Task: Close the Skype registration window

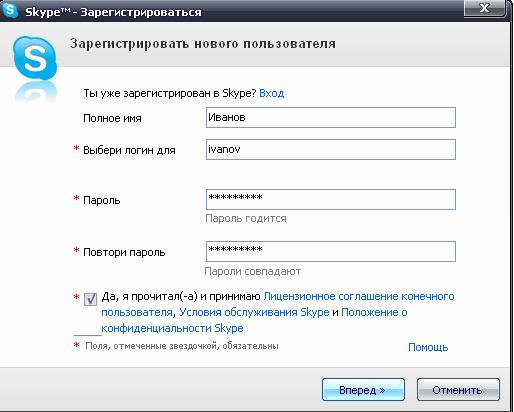Action: pos(484,8)
